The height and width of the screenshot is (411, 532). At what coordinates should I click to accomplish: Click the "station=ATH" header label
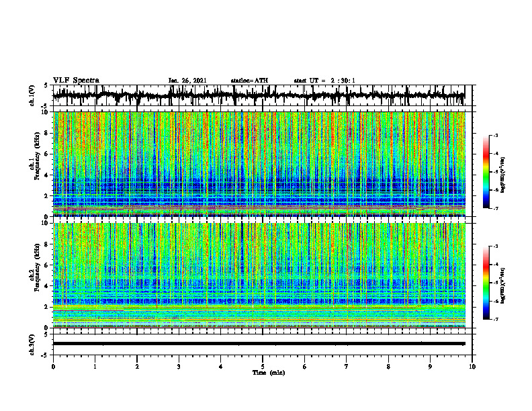[x=249, y=81]
